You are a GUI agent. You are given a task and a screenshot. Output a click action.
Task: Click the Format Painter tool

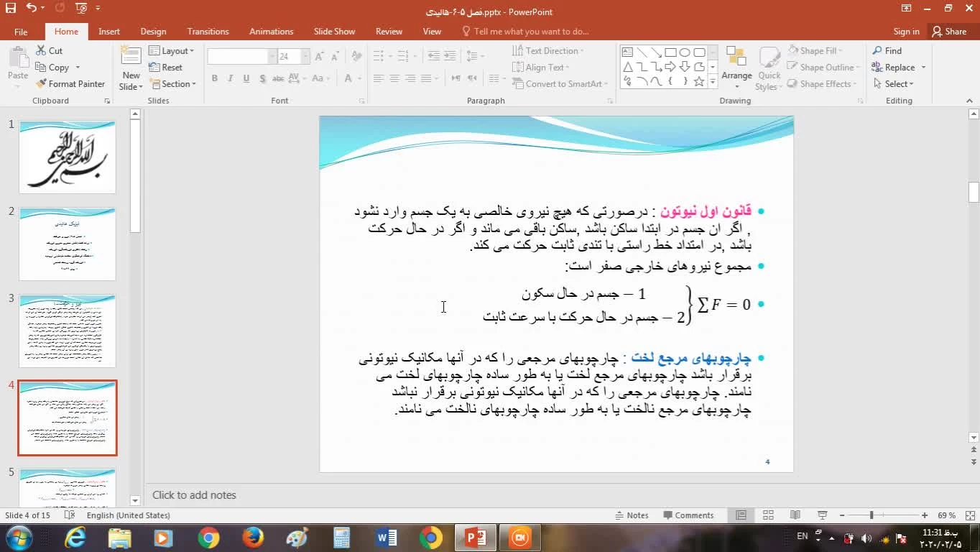(70, 84)
